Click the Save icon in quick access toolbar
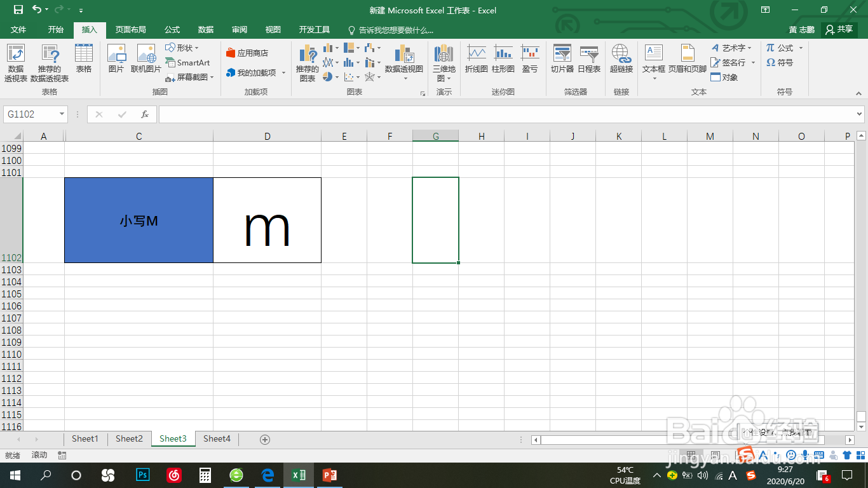The width and height of the screenshot is (868, 488). click(x=18, y=10)
